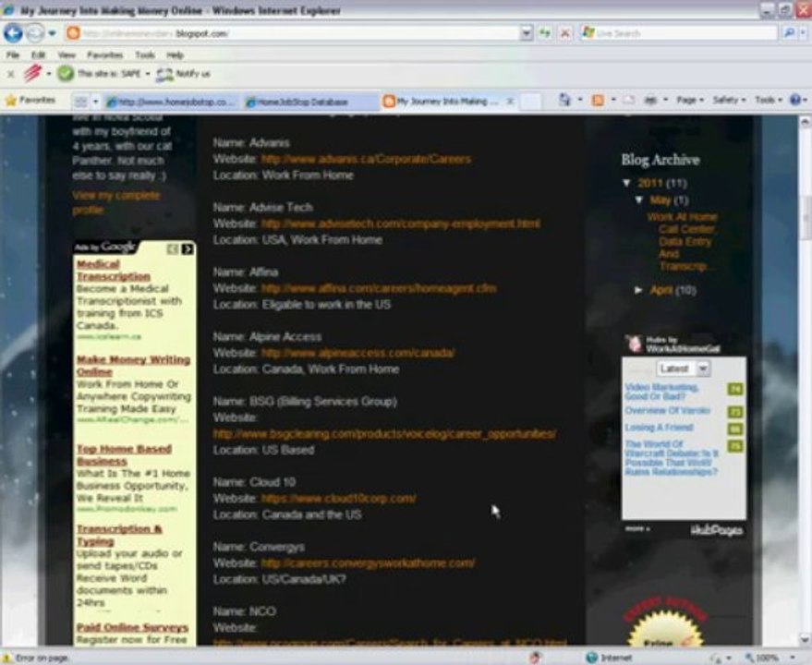Open the Work At Home Call Center post
The height and width of the screenshot is (665, 812).
pyautogui.click(x=683, y=242)
